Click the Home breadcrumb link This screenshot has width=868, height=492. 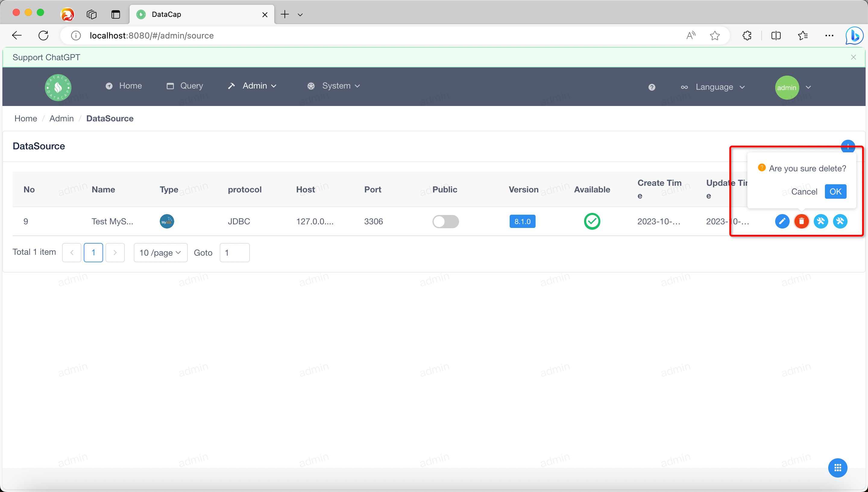(26, 119)
